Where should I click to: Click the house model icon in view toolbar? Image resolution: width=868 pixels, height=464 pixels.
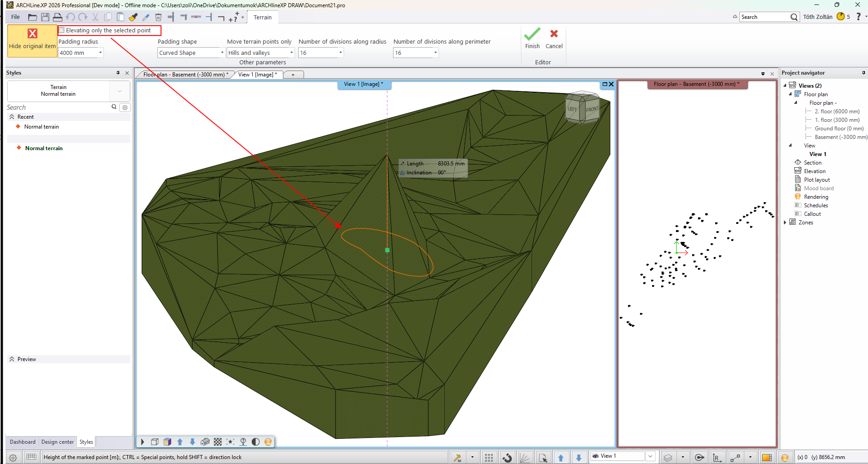(205, 442)
